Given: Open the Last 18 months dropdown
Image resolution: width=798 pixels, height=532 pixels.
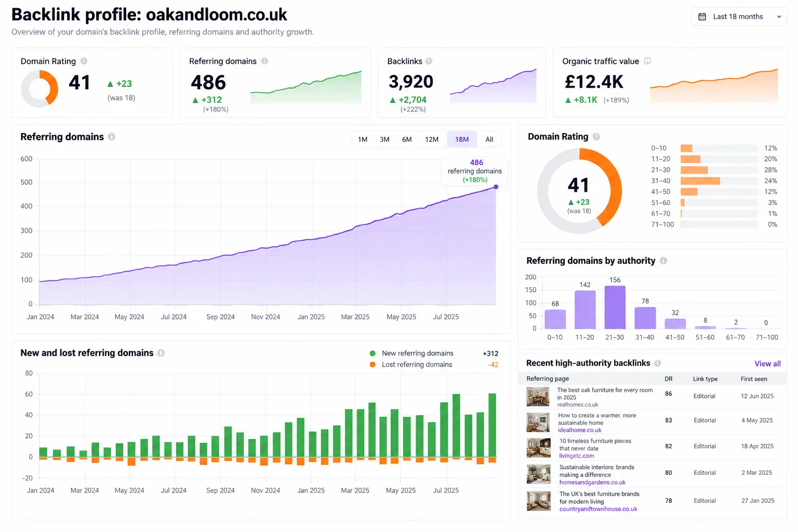Looking at the screenshot, I should [x=739, y=17].
